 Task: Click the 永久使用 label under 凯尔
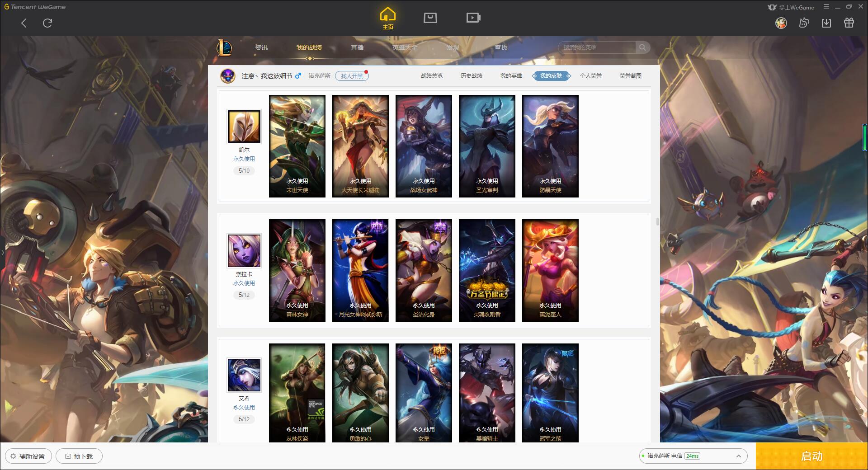pos(244,159)
